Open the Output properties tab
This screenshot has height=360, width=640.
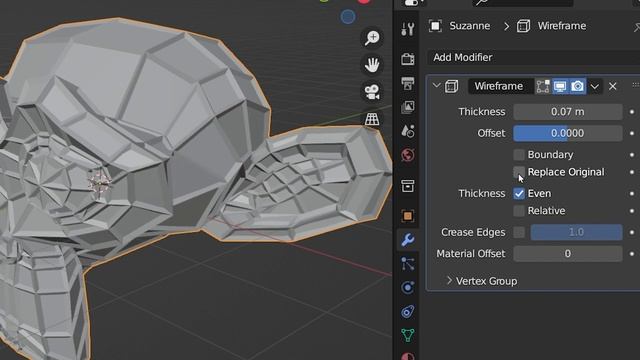(407, 83)
